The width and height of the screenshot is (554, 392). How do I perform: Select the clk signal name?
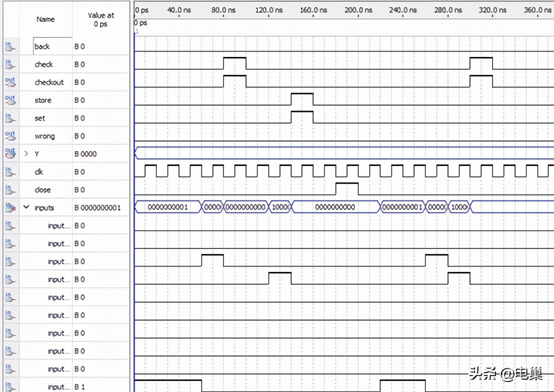[39, 172]
